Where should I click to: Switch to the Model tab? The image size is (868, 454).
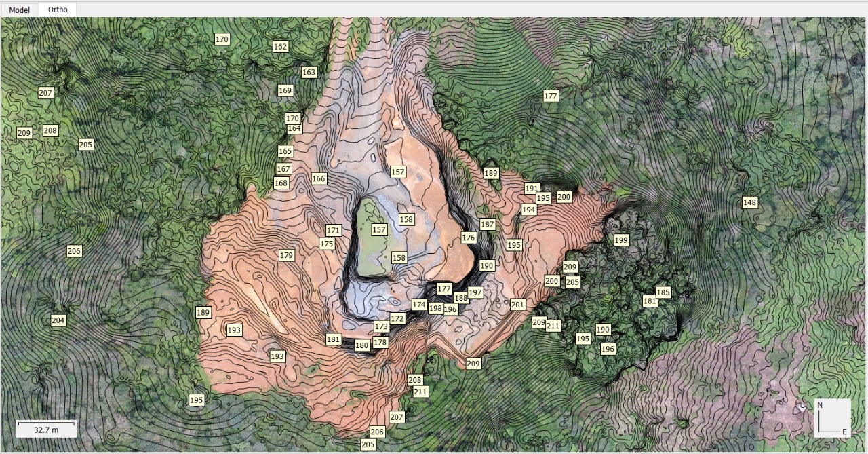coord(19,10)
